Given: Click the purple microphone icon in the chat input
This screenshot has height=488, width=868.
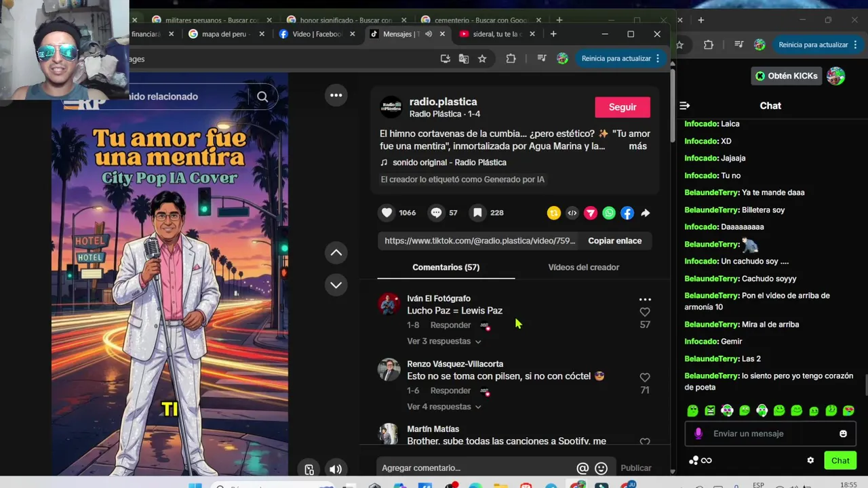Looking at the screenshot, I should (698, 434).
